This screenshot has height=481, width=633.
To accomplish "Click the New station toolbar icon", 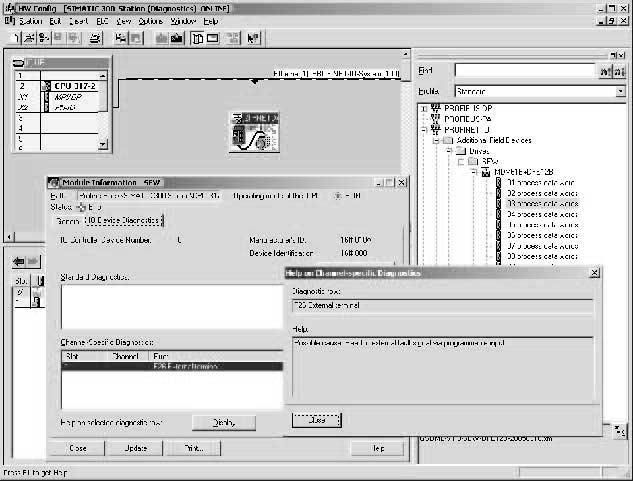I will tap(15, 38).
